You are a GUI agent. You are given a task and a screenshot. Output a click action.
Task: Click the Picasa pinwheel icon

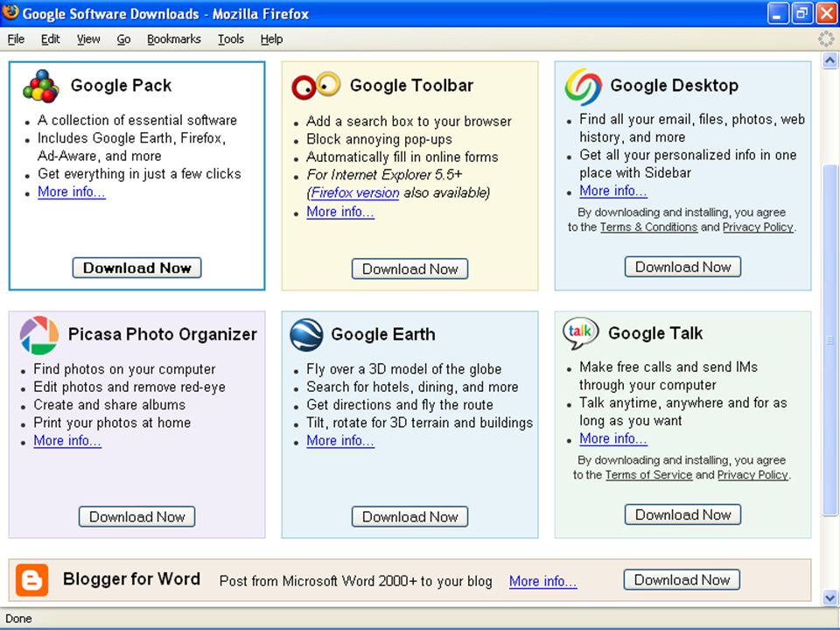39,335
